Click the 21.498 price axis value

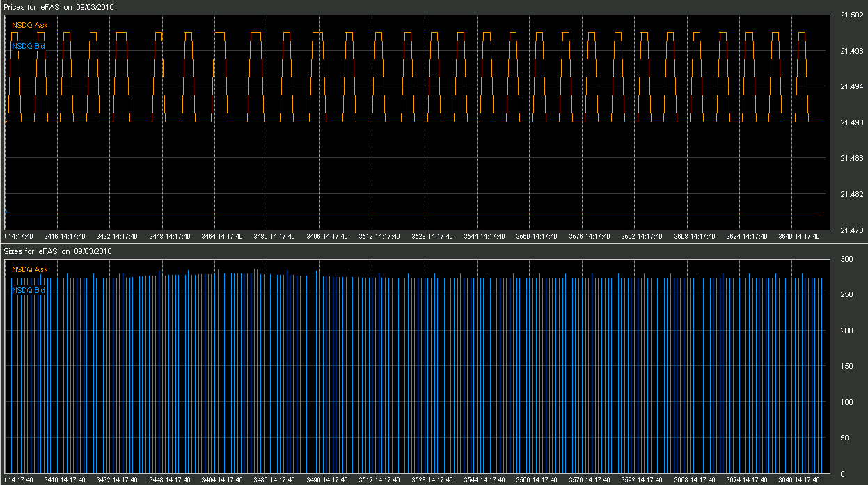[852, 51]
